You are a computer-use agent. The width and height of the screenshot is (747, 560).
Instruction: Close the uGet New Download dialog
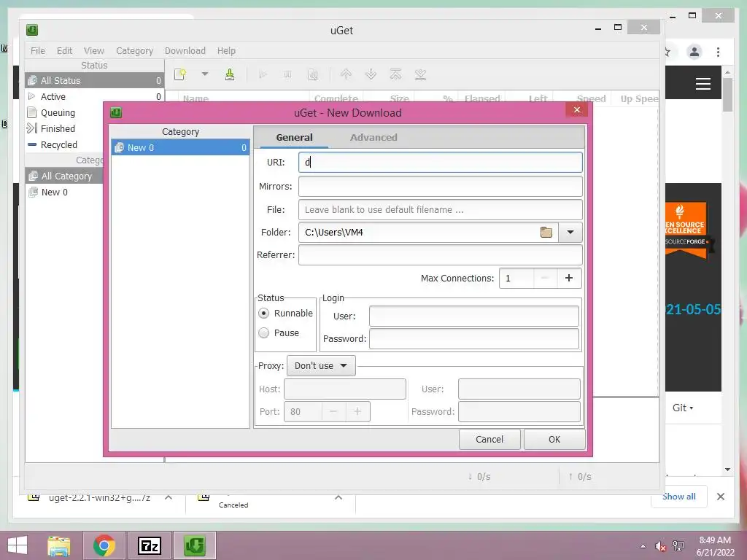[577, 110]
